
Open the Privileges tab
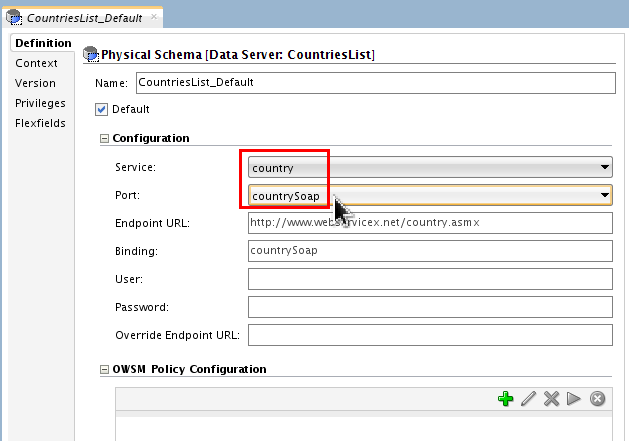(x=40, y=103)
